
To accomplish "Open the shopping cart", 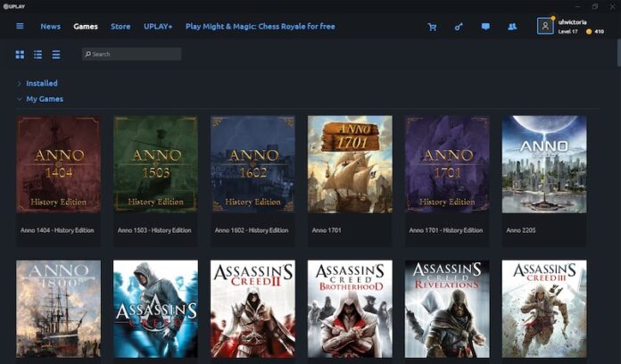I will pos(432,27).
